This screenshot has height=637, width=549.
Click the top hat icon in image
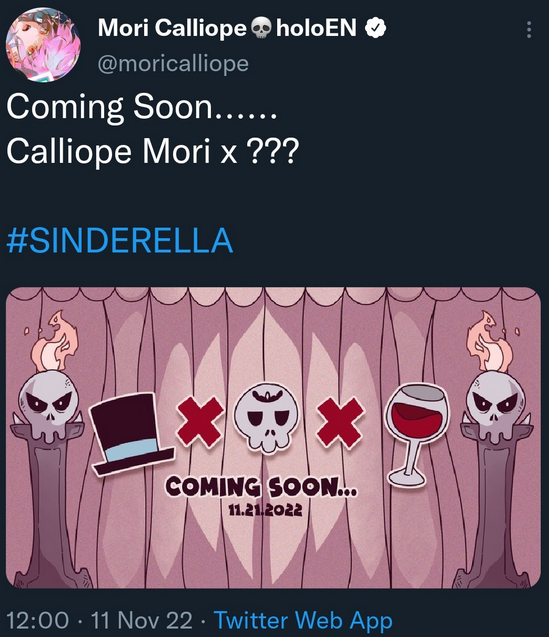coord(131,433)
